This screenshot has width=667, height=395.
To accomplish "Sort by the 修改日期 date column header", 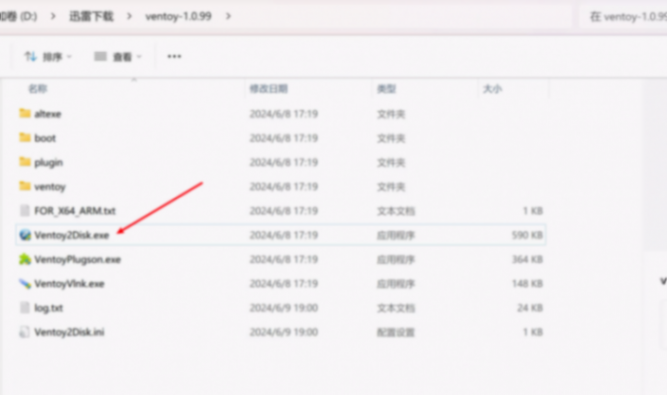I will [x=268, y=88].
